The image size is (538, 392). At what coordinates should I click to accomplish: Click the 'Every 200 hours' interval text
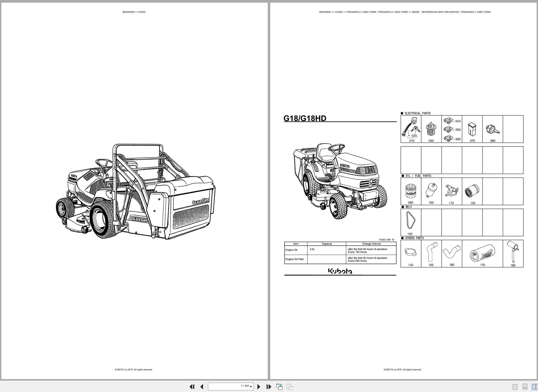357,261
